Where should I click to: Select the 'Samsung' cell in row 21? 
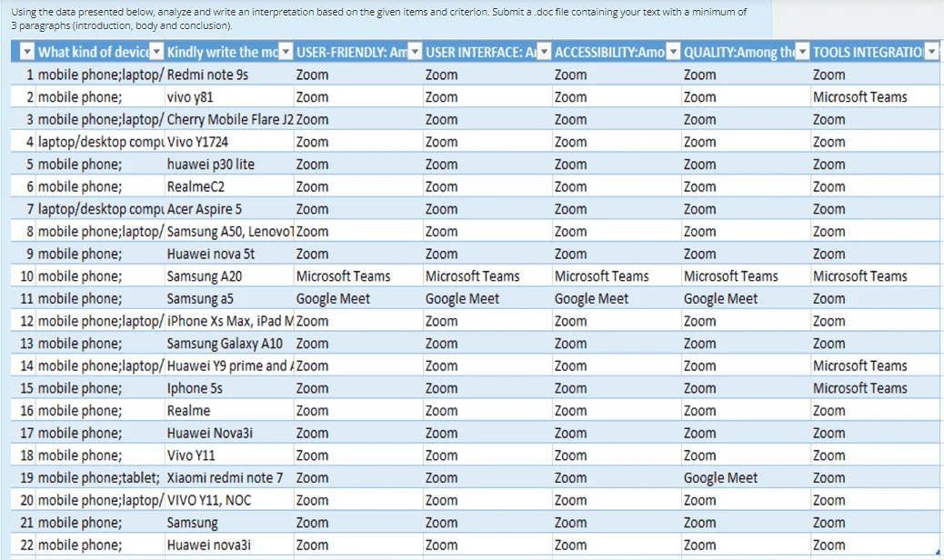(229, 522)
